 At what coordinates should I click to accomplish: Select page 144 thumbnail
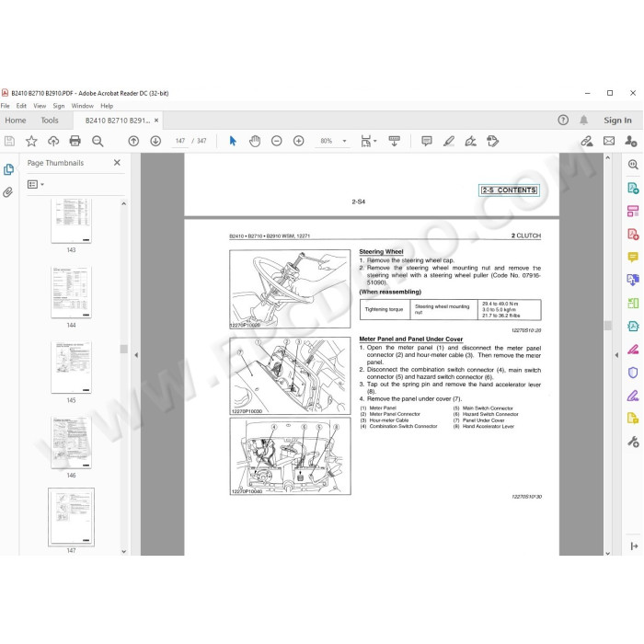pyautogui.click(x=71, y=292)
